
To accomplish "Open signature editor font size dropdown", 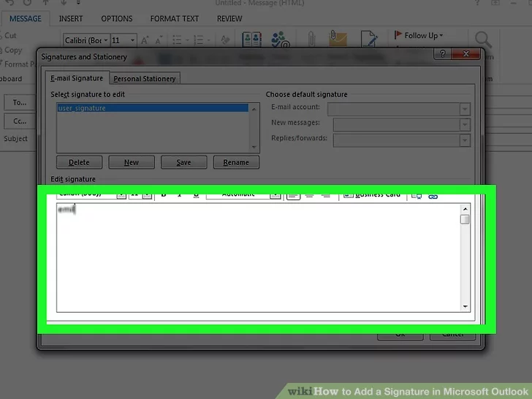I will pyautogui.click(x=147, y=195).
